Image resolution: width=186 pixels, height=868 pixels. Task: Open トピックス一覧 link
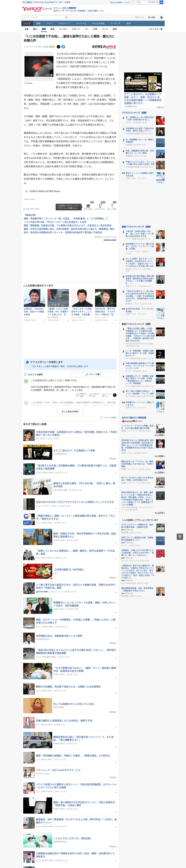pyautogui.click(x=156, y=29)
